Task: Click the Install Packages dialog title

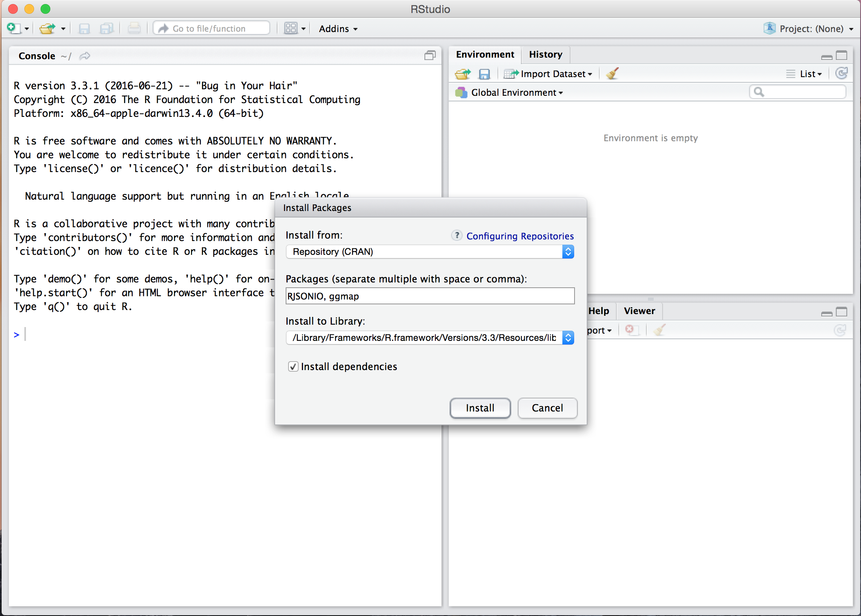Action: tap(317, 208)
